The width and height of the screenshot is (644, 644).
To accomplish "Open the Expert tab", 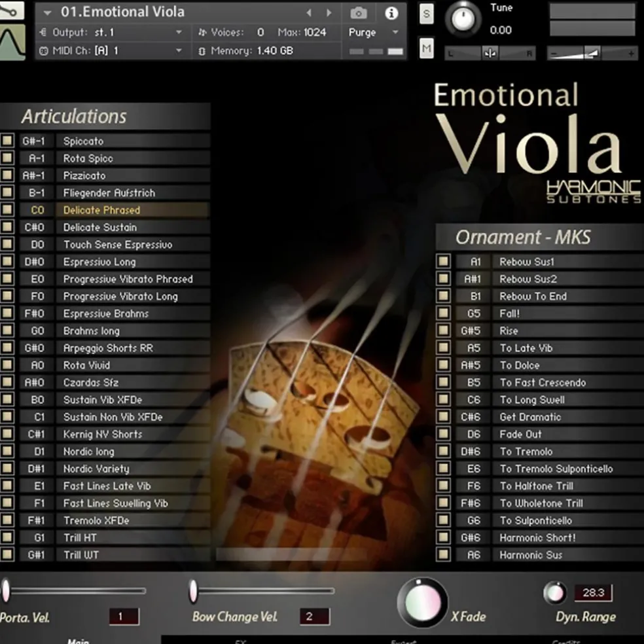I will (x=403, y=641).
